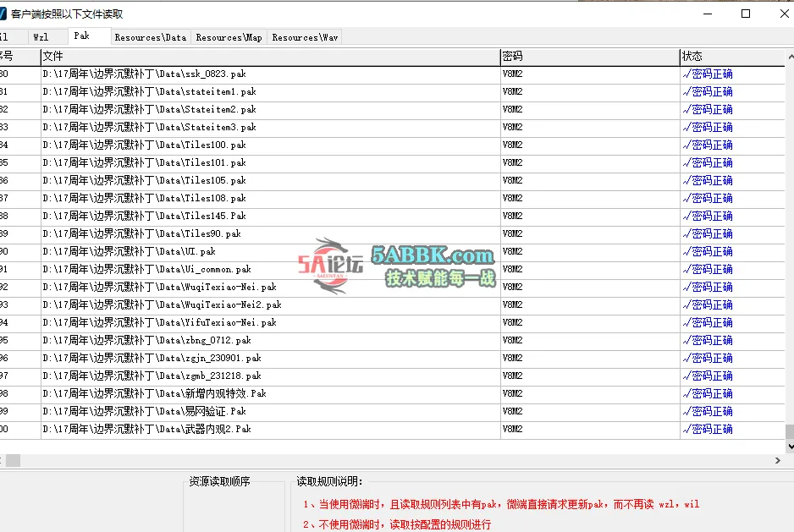Click password cell of ssk_0823.pak row
Image resolution: width=794 pixels, height=532 pixels.
(x=590, y=74)
